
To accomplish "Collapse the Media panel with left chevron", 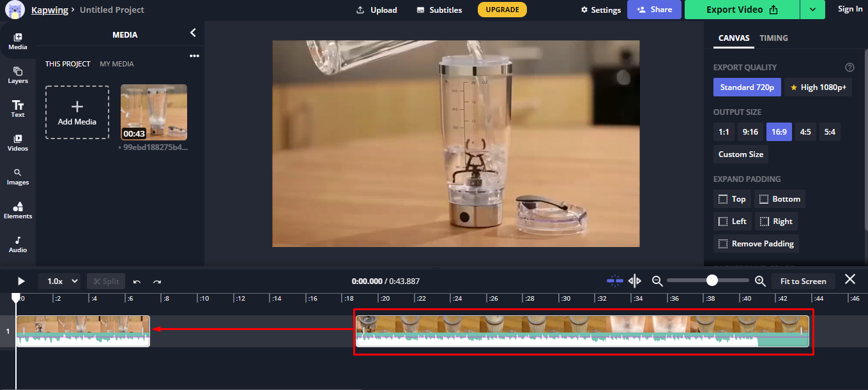I will pos(193,33).
